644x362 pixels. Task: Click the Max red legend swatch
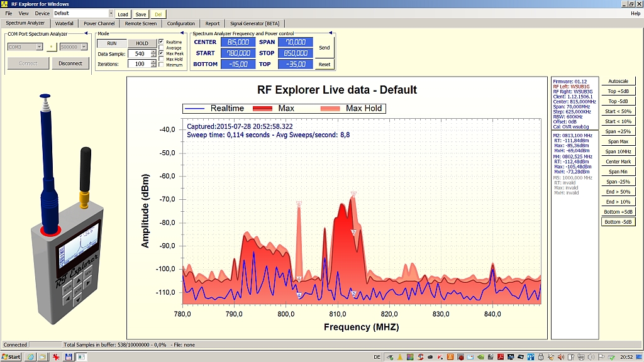pyautogui.click(x=262, y=108)
